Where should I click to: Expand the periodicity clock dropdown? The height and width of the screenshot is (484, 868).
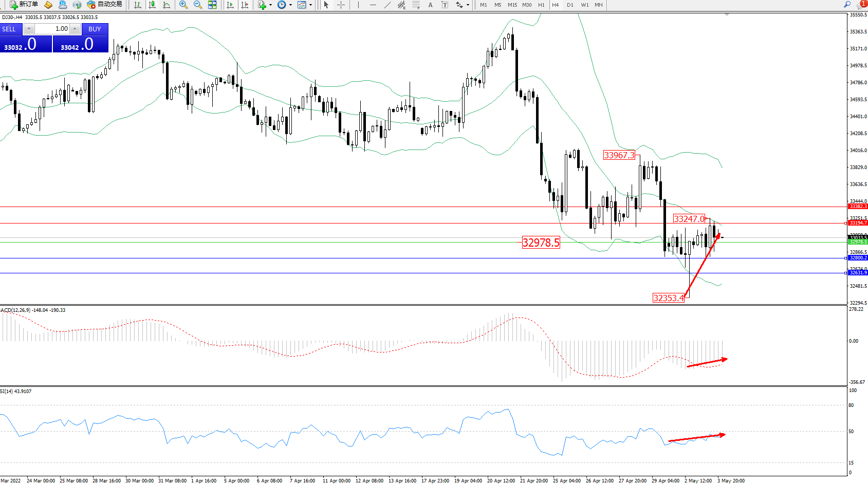(290, 5)
